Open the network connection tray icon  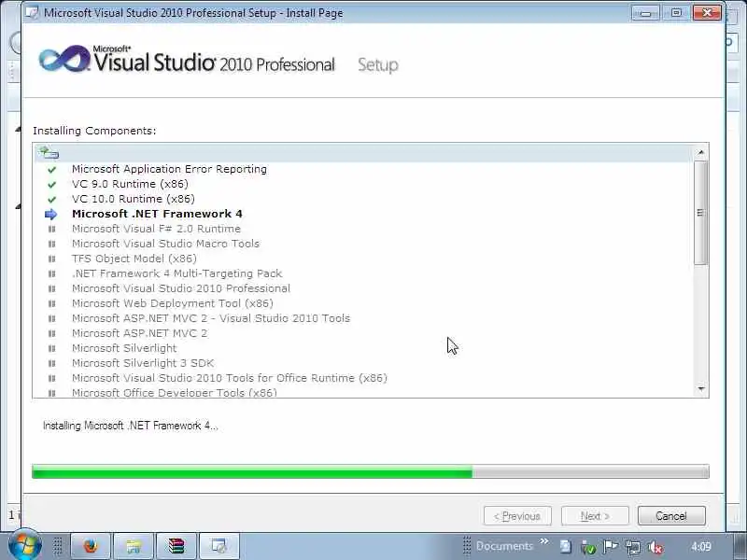click(633, 547)
